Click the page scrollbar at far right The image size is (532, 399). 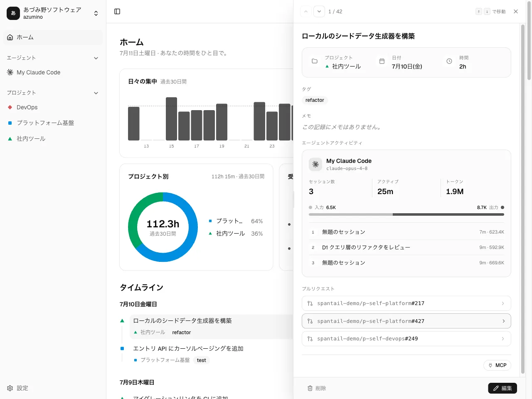[x=529, y=42]
